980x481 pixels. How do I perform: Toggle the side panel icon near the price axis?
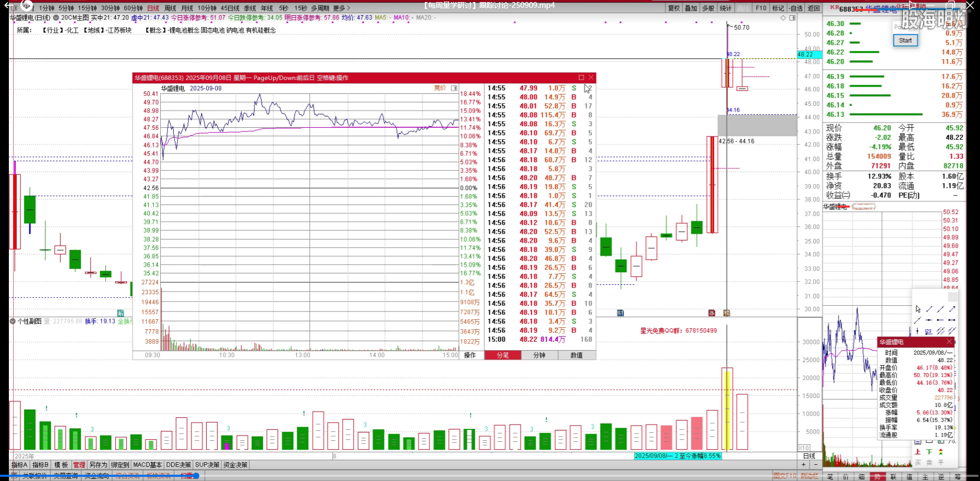tap(792, 18)
